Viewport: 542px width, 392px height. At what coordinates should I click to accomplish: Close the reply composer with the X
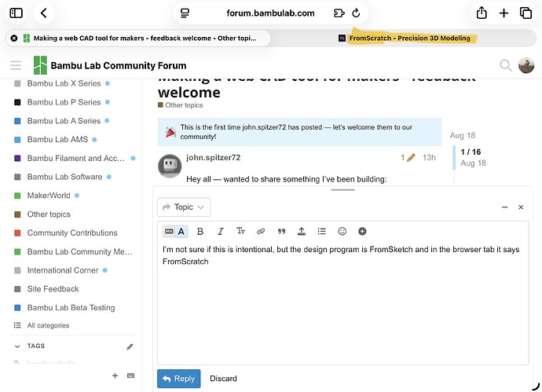[521, 207]
